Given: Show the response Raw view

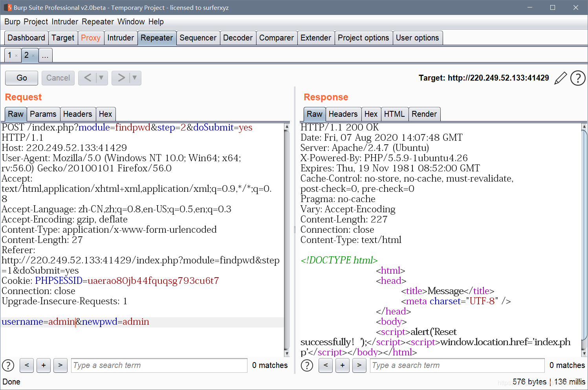Looking at the screenshot, I should click(x=315, y=114).
